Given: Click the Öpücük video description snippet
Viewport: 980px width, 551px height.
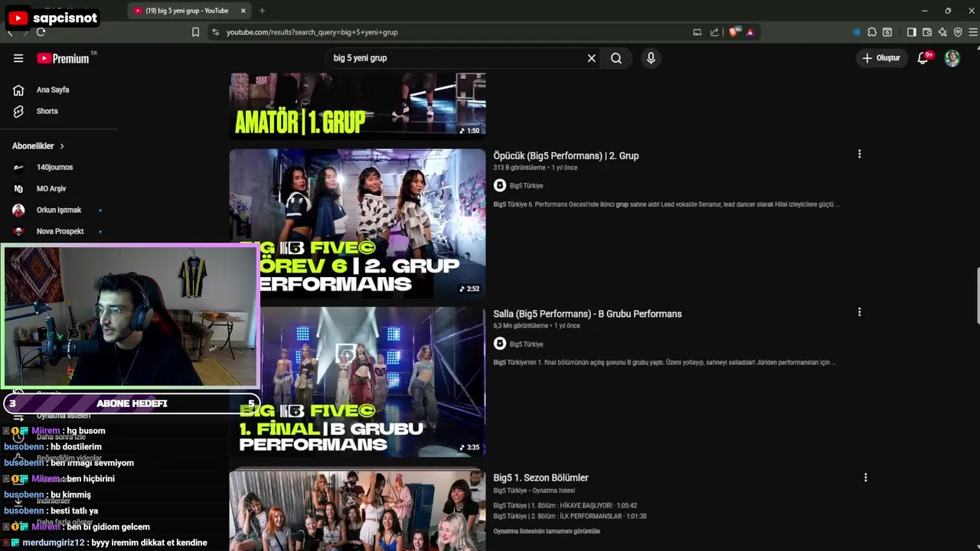Looking at the screenshot, I should [x=666, y=204].
